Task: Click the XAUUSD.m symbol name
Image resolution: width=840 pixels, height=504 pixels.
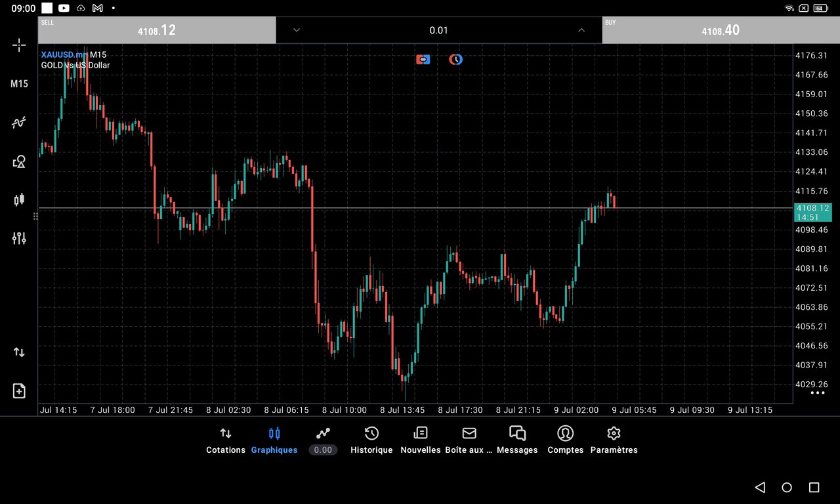Action: 64,54
